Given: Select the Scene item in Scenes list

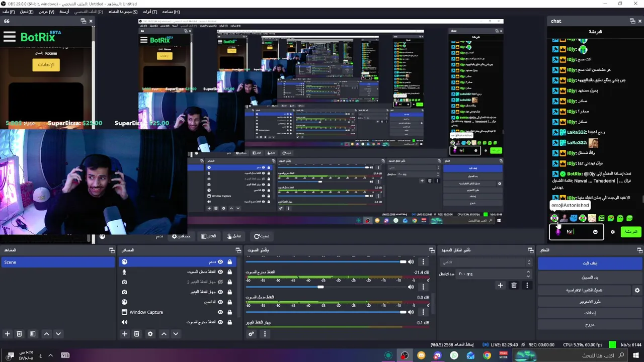Looking at the screenshot, I should [58, 262].
